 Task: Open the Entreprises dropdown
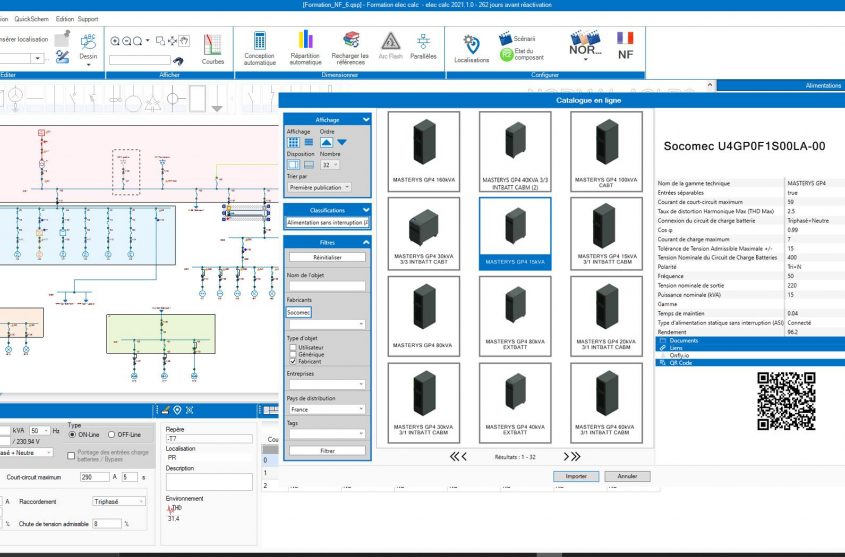[327, 384]
